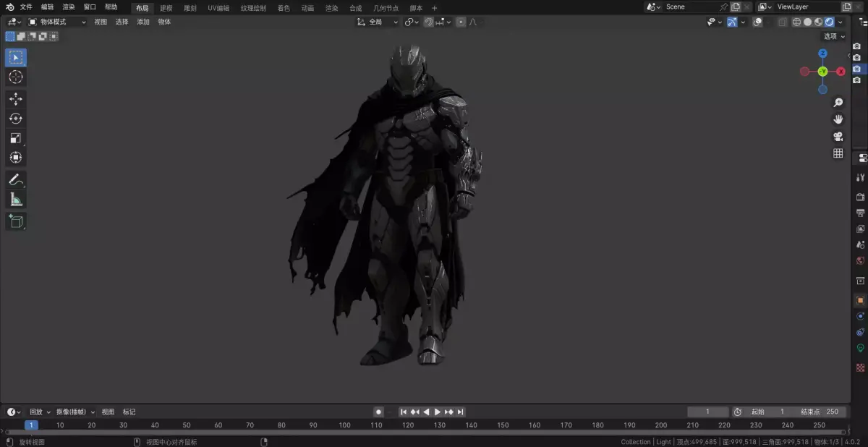
Task: Open the Tool properties tab
Action: [861, 177]
